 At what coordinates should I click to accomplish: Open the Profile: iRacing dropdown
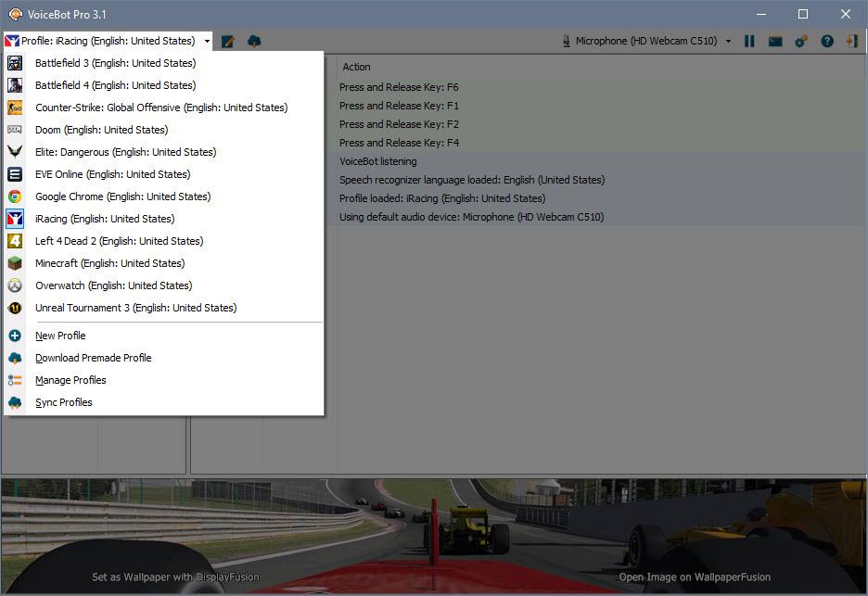click(108, 41)
